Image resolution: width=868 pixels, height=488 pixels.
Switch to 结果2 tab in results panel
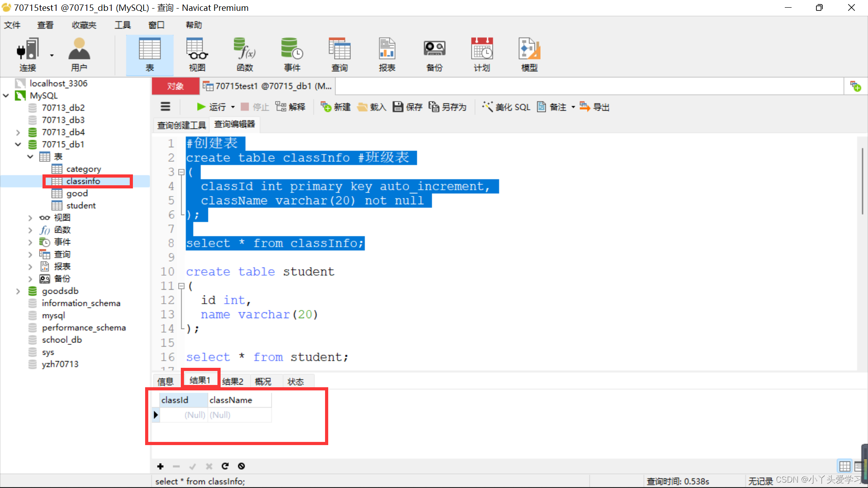pos(232,381)
